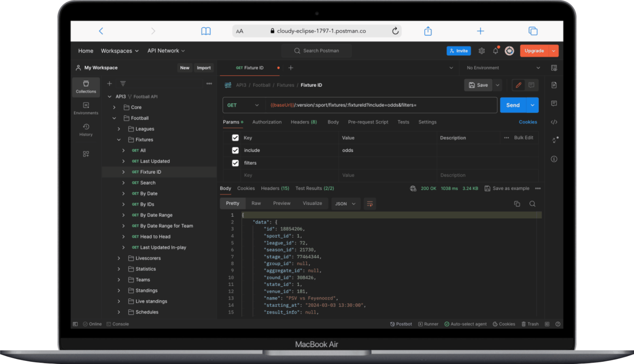Open JSON format dropdown
634x364 pixels.
click(346, 204)
